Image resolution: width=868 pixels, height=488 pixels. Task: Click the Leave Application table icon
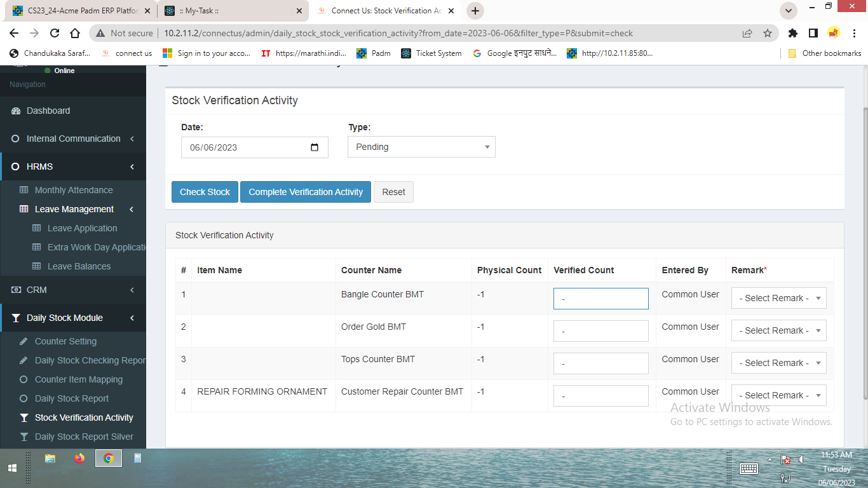click(x=36, y=228)
